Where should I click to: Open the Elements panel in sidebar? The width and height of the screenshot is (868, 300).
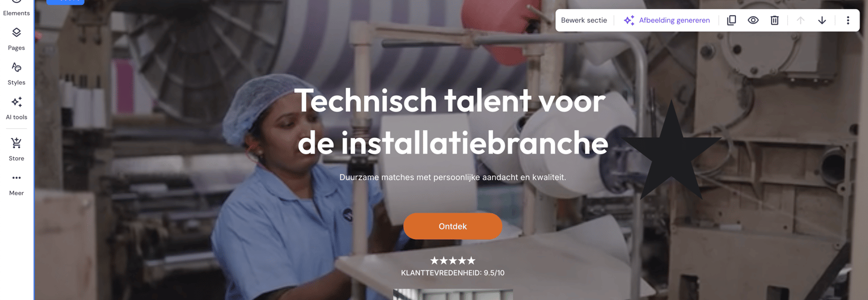(x=16, y=8)
